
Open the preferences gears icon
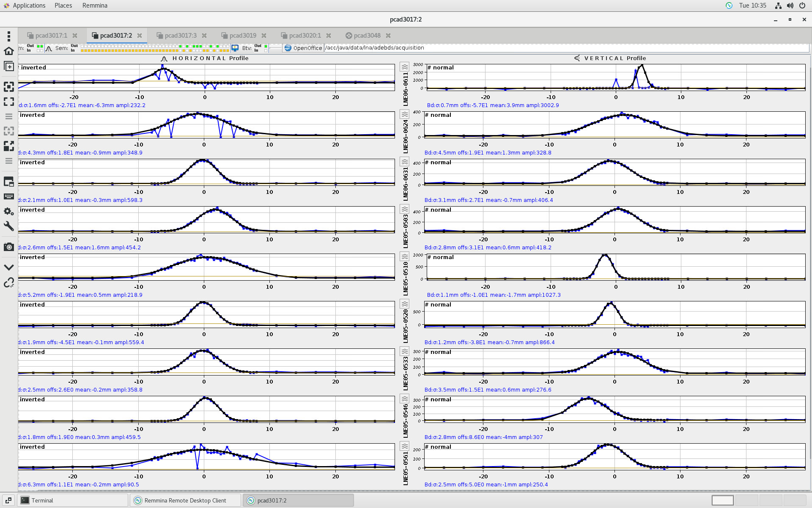(x=9, y=211)
